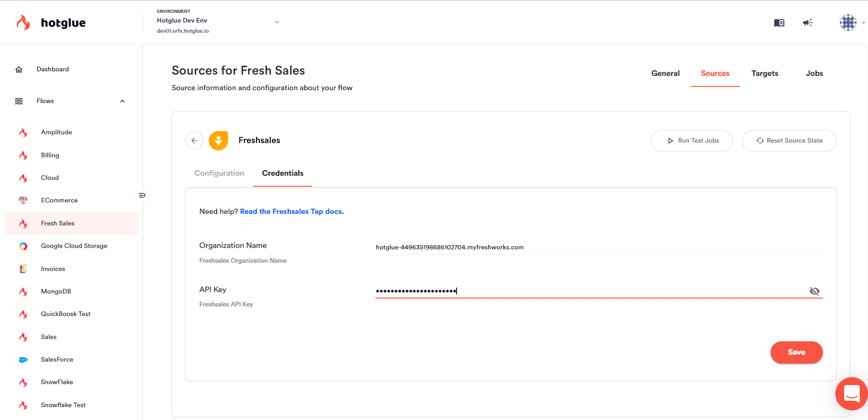The image size is (868, 420).
Task: Open the Jobs tab
Action: (x=814, y=74)
